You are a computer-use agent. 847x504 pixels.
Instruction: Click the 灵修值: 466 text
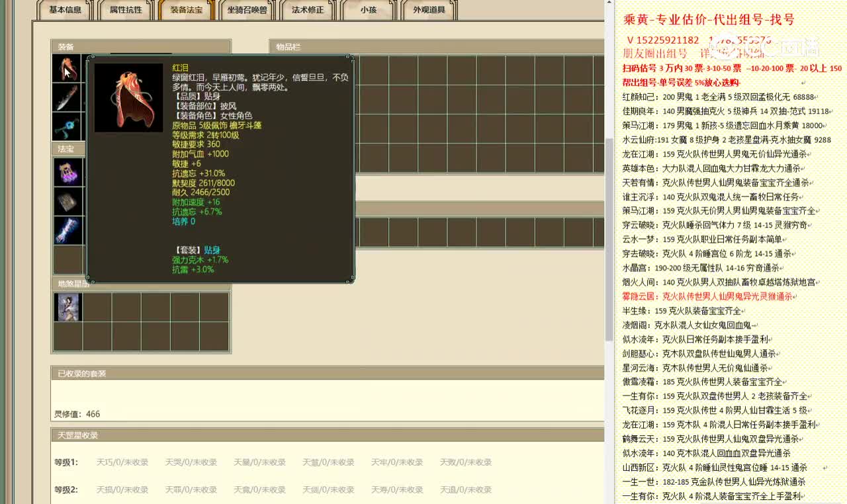(x=77, y=414)
